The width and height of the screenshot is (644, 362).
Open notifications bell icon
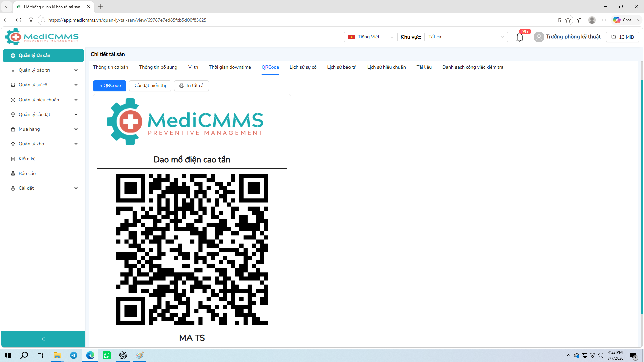(519, 37)
